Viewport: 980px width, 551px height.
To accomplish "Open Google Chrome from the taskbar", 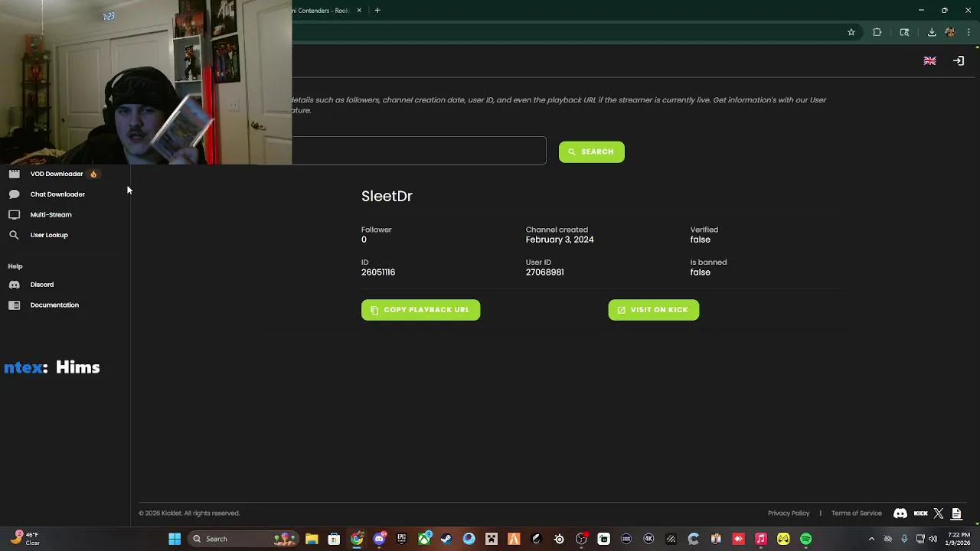I will (357, 539).
